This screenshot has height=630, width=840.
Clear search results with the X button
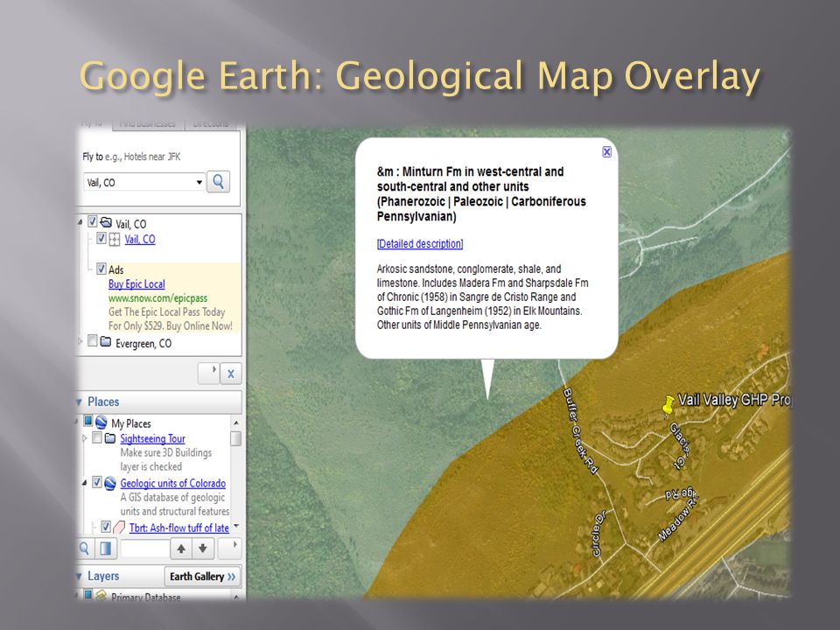(x=230, y=374)
